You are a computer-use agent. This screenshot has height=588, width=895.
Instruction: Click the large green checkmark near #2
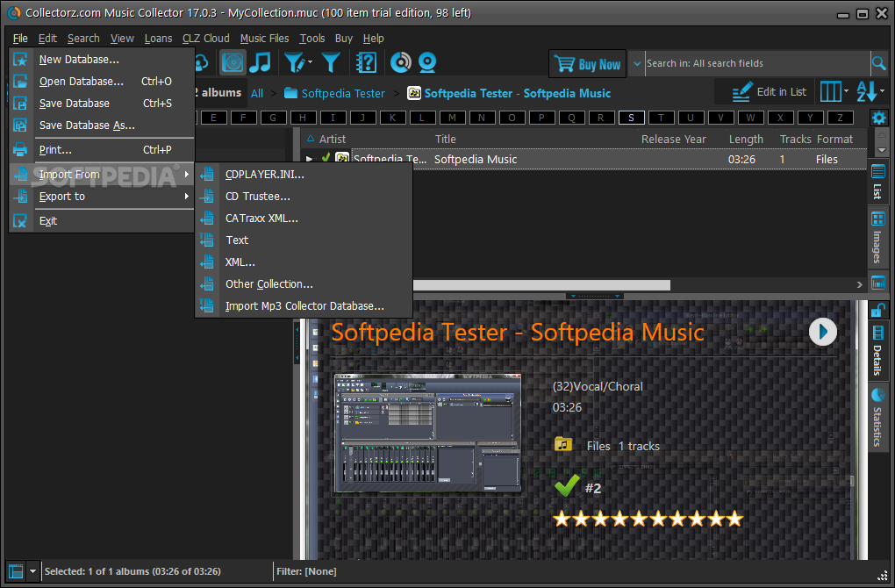tap(567, 486)
